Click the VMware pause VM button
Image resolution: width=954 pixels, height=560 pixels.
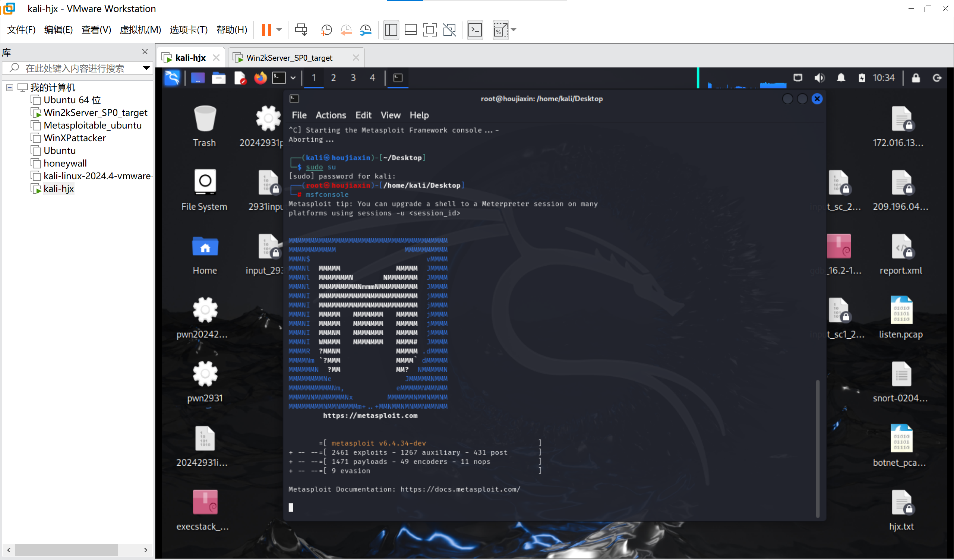(266, 29)
